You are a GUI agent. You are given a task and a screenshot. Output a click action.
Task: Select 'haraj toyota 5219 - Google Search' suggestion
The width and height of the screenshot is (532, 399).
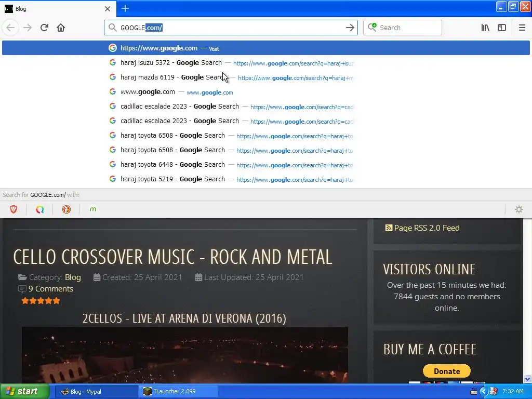pos(265,179)
